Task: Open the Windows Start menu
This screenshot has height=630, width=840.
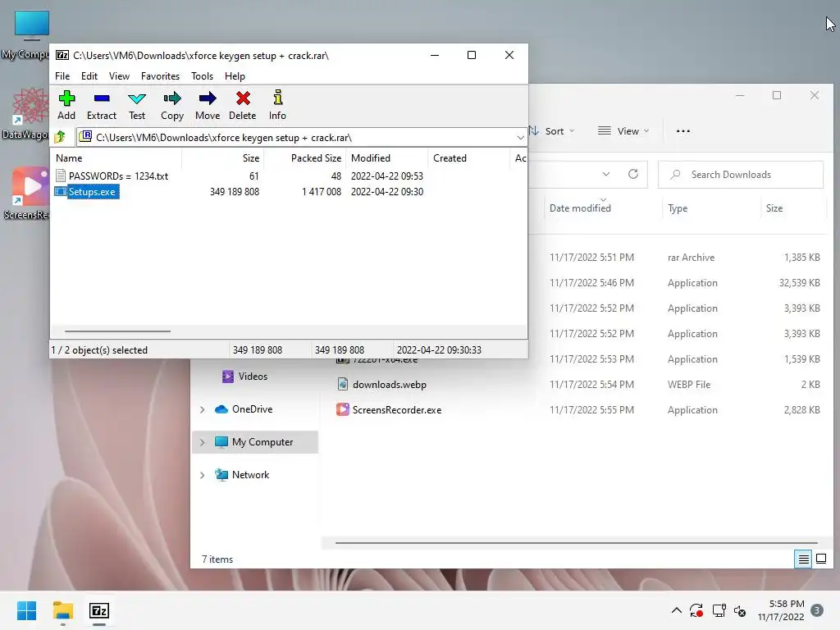Action: (26, 610)
